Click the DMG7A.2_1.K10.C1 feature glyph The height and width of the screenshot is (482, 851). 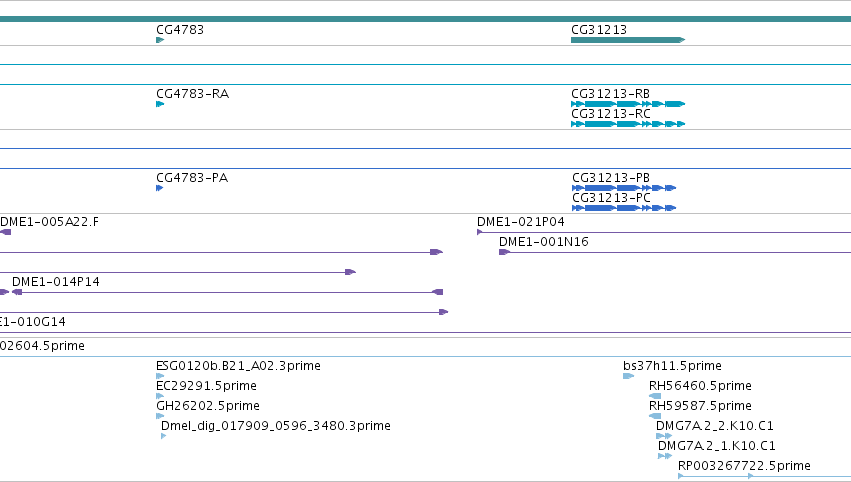(x=665, y=456)
